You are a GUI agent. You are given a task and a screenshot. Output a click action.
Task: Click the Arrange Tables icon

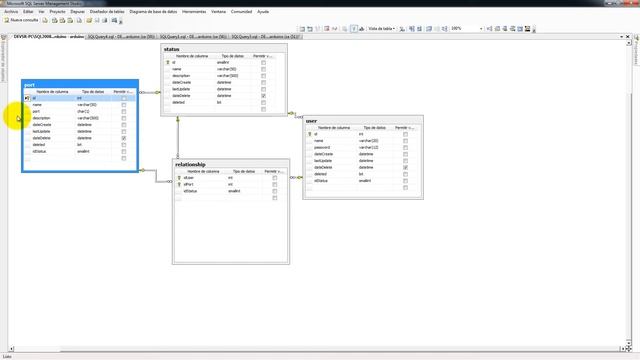coord(444,29)
